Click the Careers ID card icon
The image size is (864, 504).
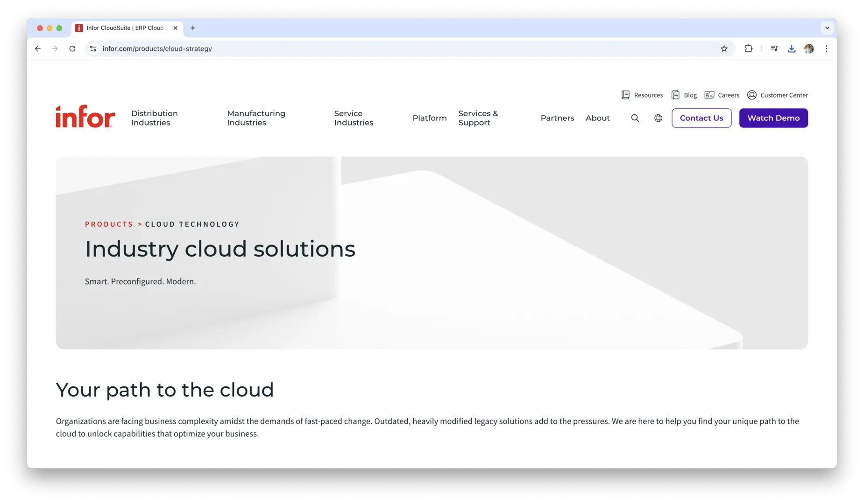pos(709,95)
